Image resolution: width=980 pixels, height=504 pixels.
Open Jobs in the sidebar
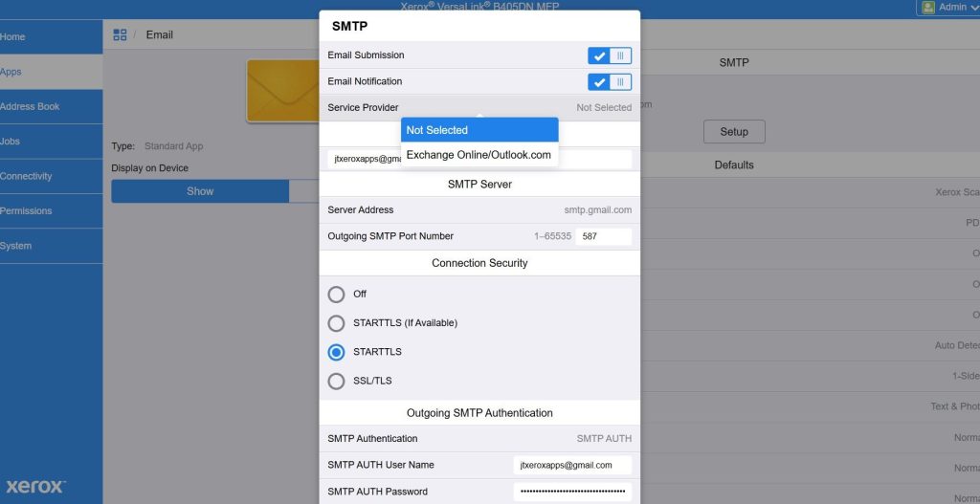tap(52, 142)
